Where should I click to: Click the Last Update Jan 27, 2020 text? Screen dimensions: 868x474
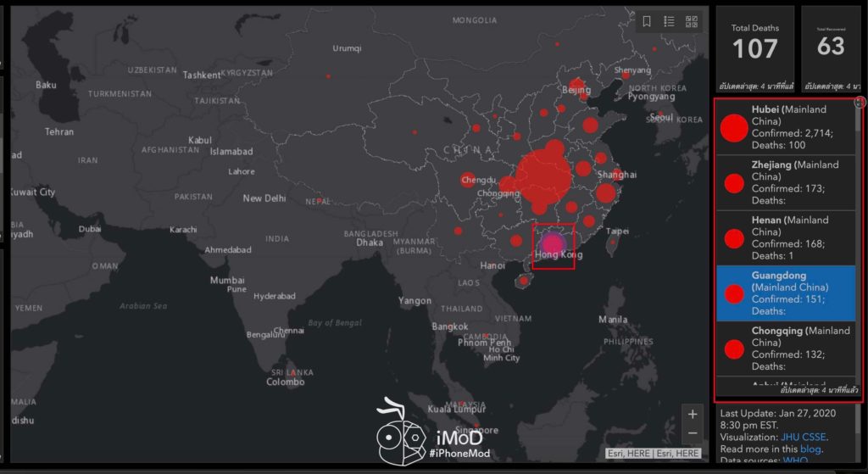778,414
